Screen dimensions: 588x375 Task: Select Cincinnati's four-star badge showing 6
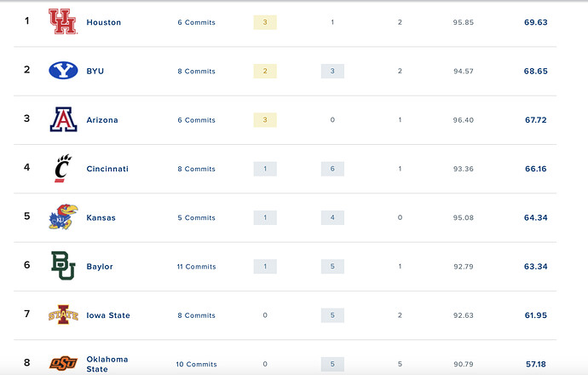pyautogui.click(x=332, y=169)
